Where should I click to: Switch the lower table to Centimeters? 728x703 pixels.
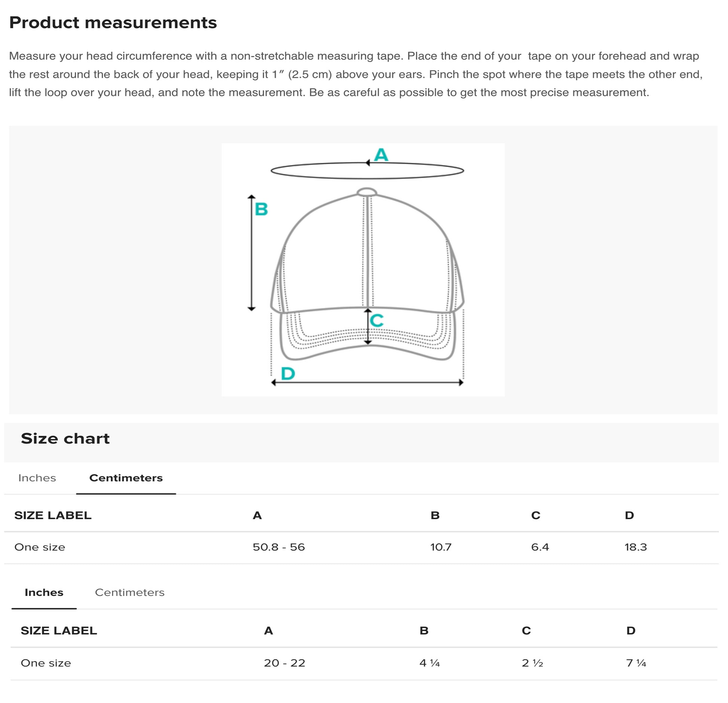(x=129, y=593)
